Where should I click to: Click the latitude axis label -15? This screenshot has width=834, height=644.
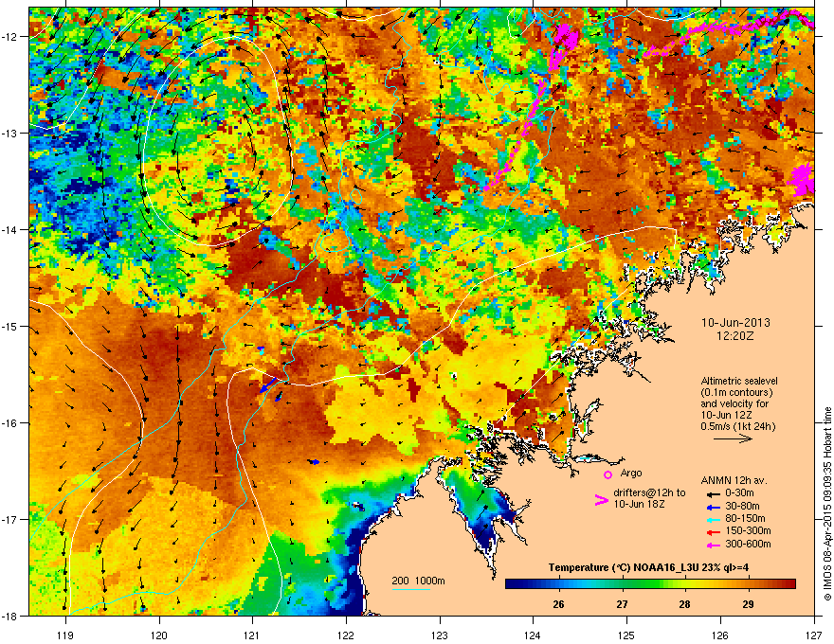(10, 326)
